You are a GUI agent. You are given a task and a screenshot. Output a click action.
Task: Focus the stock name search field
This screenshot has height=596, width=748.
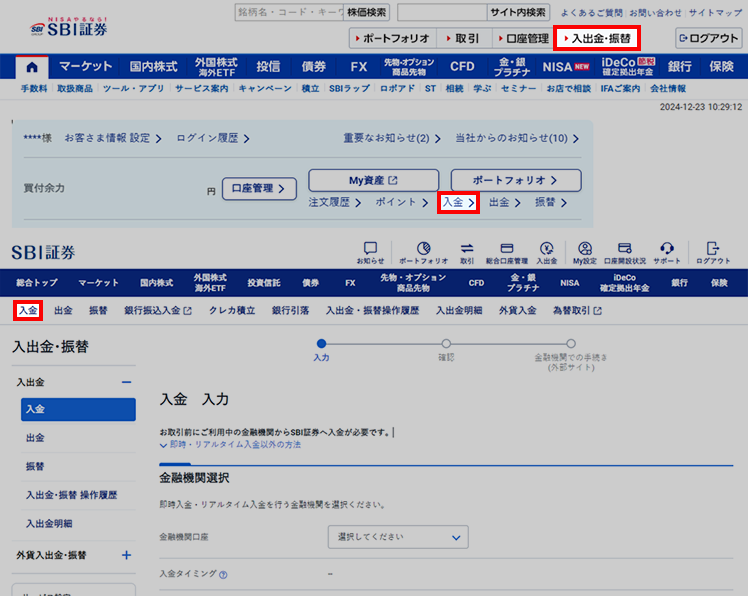coord(290,12)
